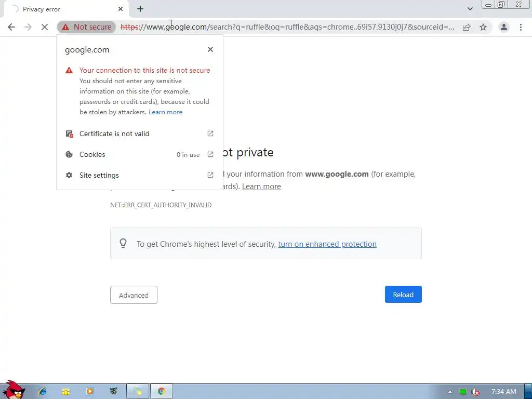Click the gear icon beside Site settings

click(x=69, y=175)
